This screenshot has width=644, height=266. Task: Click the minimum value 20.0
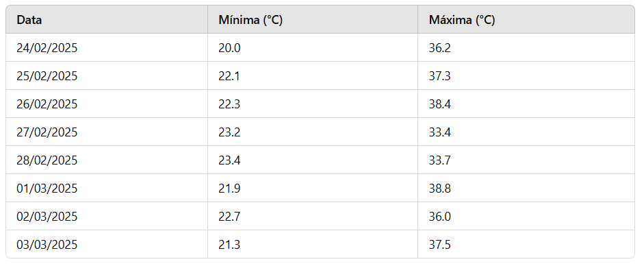point(229,48)
